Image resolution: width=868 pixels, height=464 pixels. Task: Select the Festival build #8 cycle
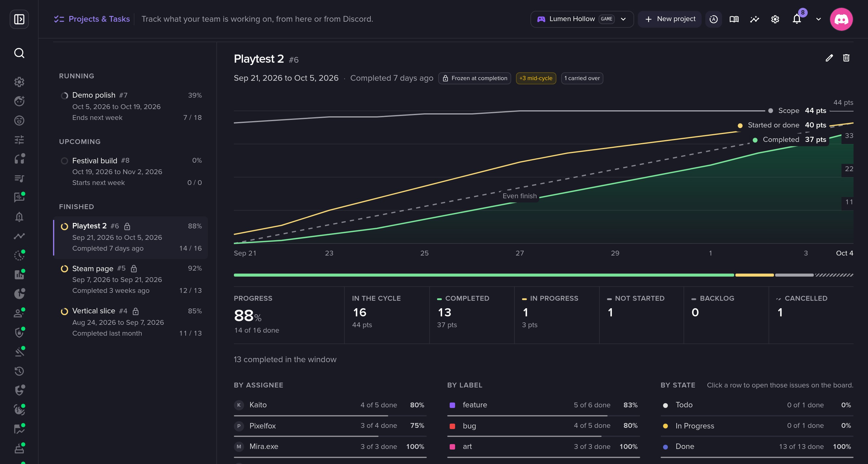point(131,171)
